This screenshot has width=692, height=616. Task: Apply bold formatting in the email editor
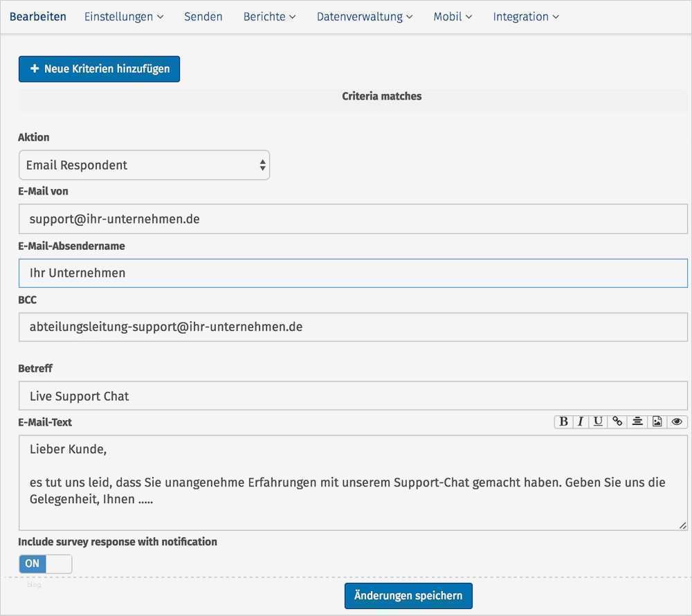pos(564,422)
